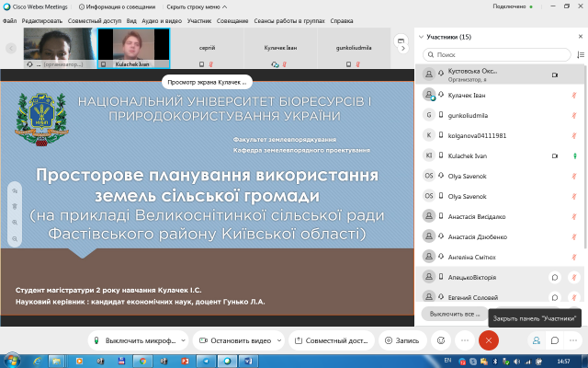
Task: Click Выключить все mute all button
Action: [x=452, y=314]
